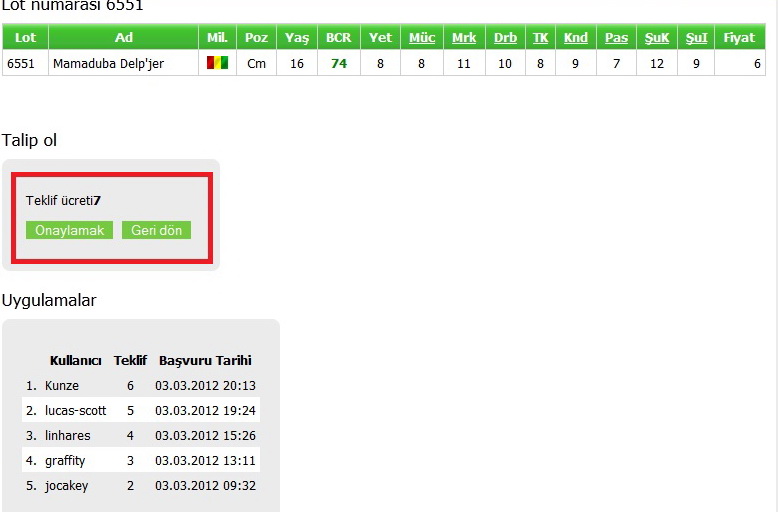Select user Kunze in applications list
Viewport: 778px width, 512px height.
62,386
